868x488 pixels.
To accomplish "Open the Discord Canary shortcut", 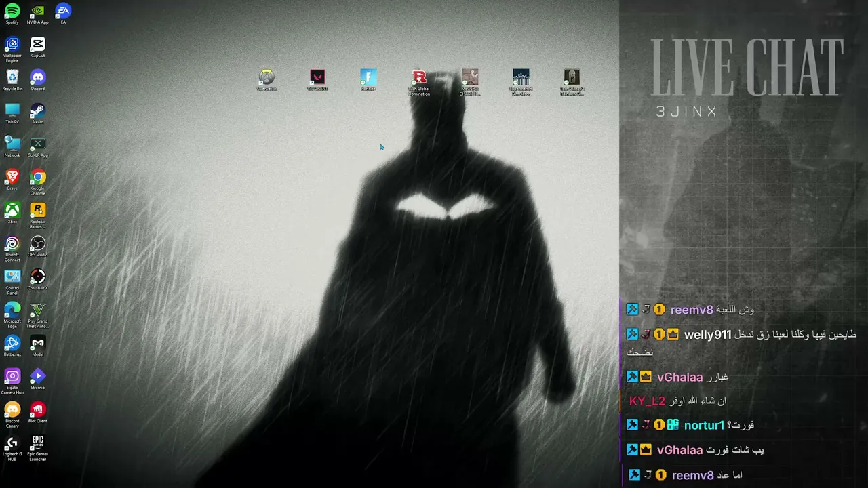I will tap(12, 415).
